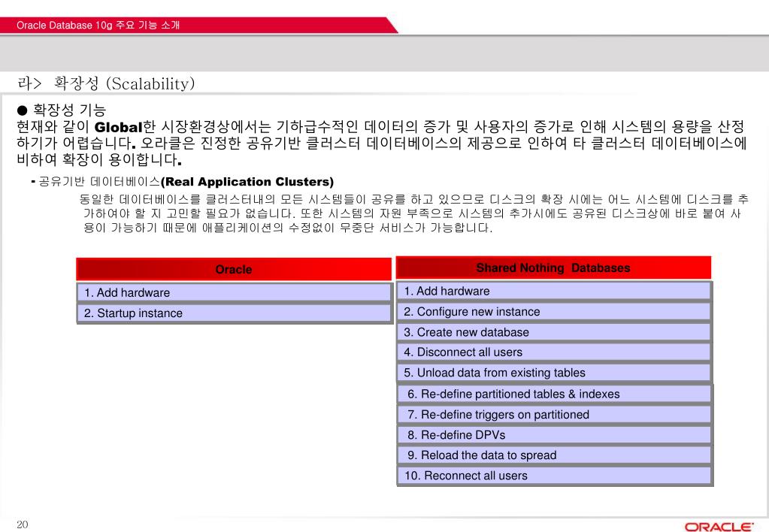This screenshot has height=532, width=769.
Task: Click '2. Configure new instance' row
Action: pyautogui.click(x=554, y=311)
